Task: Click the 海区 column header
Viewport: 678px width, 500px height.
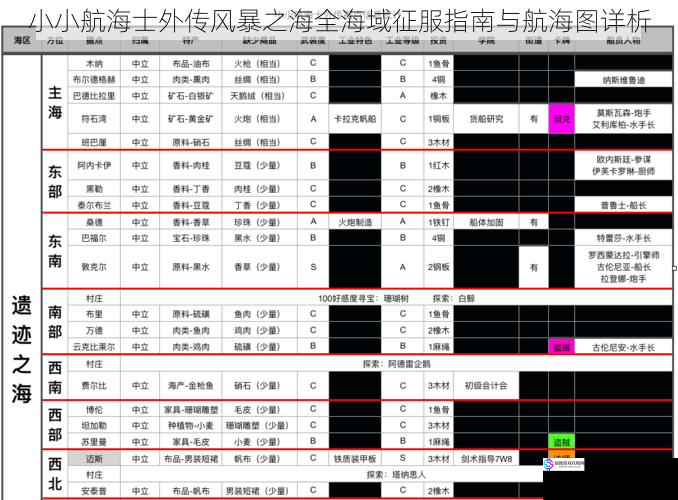Action: tap(22, 40)
